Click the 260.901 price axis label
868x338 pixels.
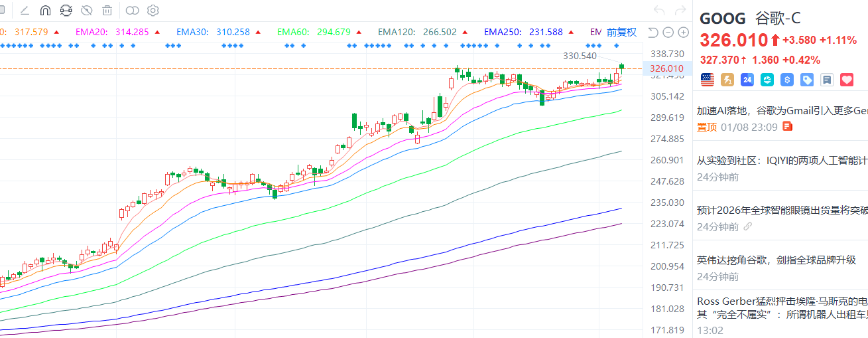pyautogui.click(x=667, y=160)
